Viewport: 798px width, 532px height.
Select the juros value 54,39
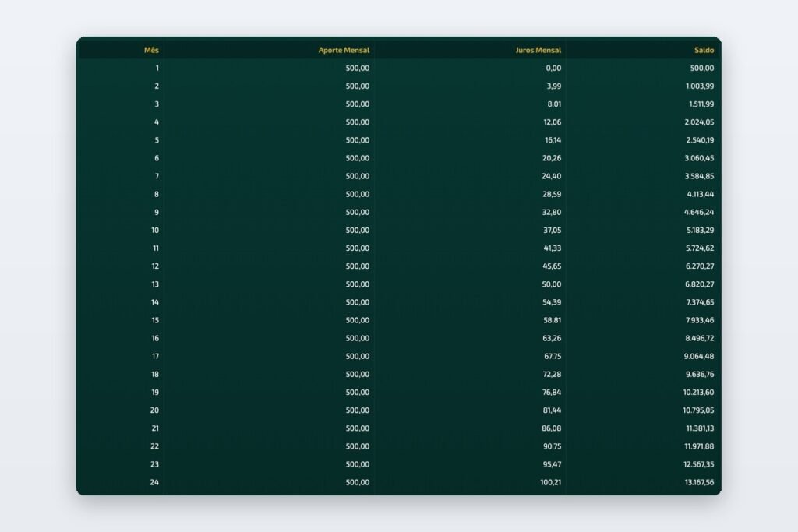click(552, 302)
